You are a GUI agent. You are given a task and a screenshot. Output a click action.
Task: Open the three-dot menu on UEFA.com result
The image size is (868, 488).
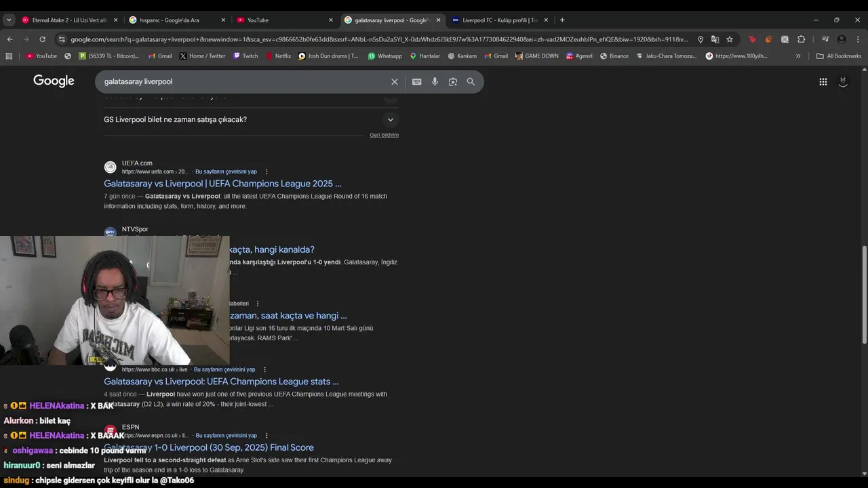(x=267, y=171)
